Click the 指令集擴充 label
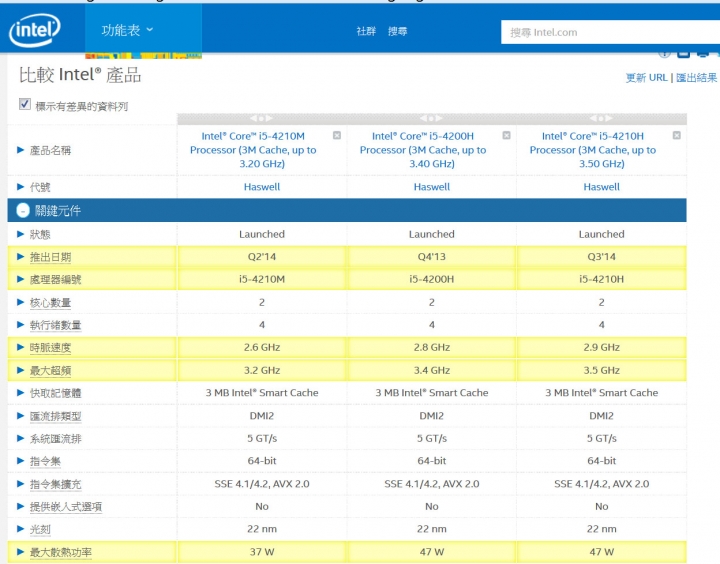720x564 pixels. pos(56,484)
